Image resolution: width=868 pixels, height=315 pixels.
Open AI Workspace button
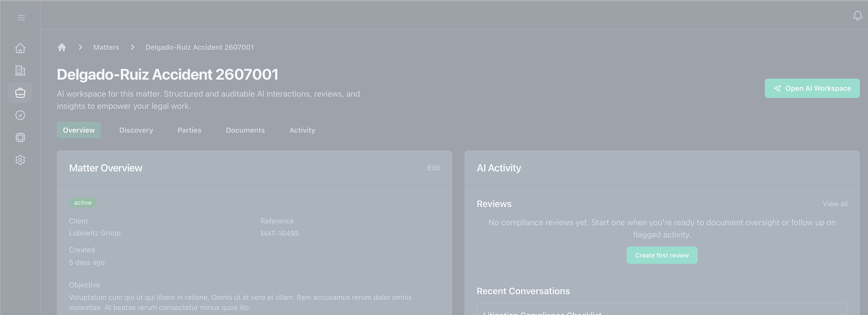point(812,88)
